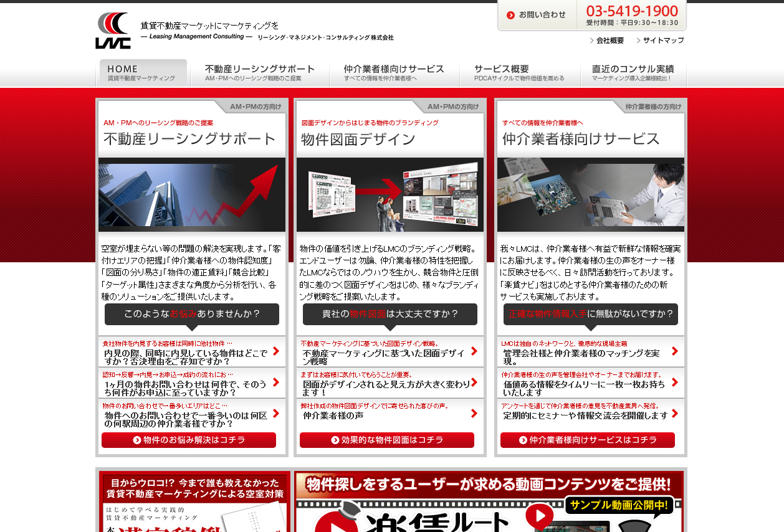This screenshot has height=532, width=784.
Task: Click red chevron beside 物件へのお問い合わせ link
Action: click(276, 414)
